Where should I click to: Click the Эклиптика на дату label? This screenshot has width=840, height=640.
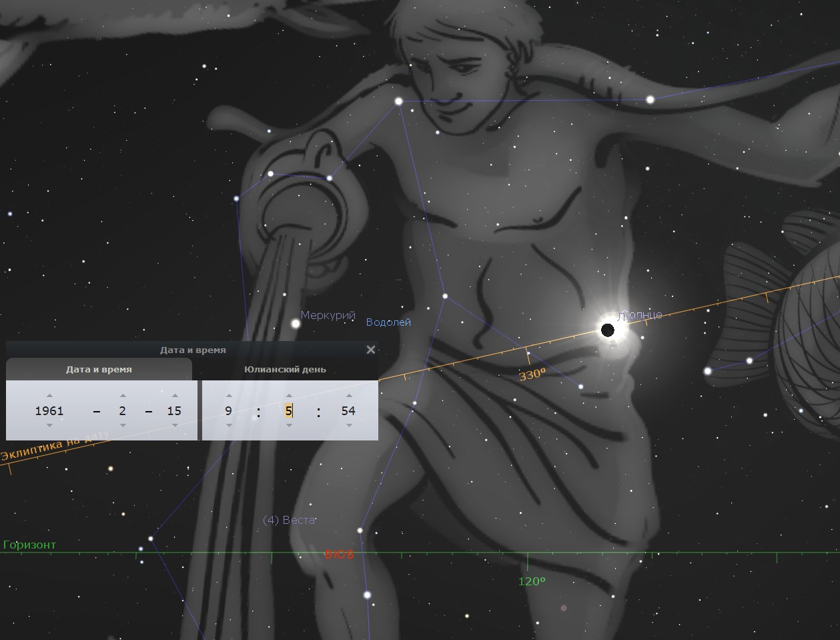(x=55, y=445)
